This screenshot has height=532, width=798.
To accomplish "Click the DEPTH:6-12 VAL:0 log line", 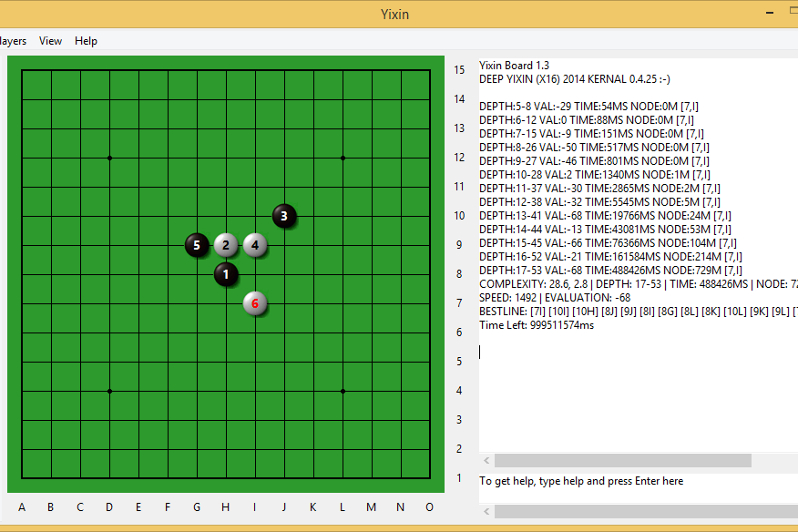I will [587, 119].
